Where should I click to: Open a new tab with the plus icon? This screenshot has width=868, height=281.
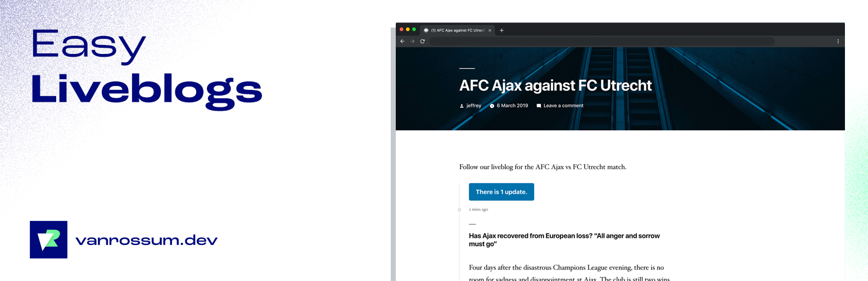tap(501, 30)
